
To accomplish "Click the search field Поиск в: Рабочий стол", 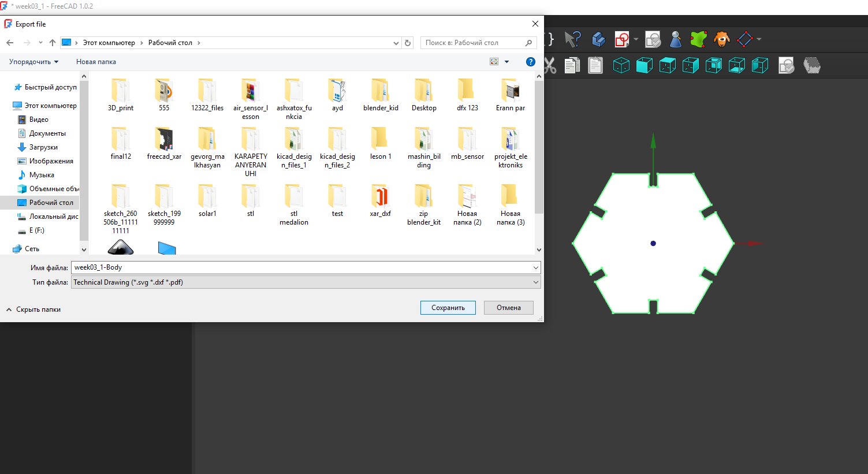I will coord(479,43).
